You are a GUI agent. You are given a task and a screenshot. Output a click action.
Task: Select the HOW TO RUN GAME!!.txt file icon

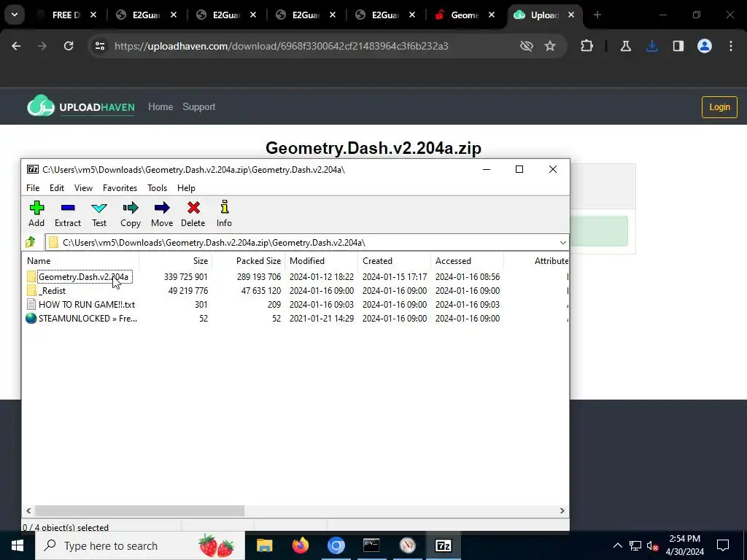[x=31, y=304]
